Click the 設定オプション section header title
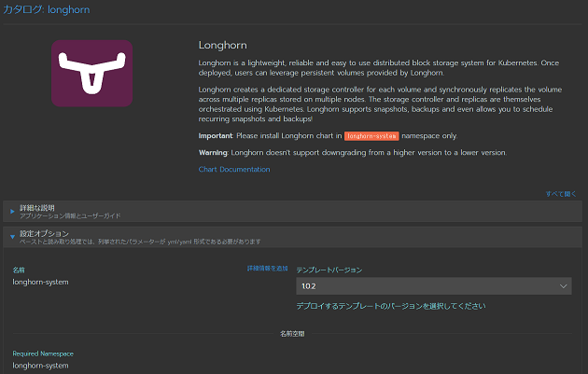The image size is (588, 374). [x=44, y=233]
